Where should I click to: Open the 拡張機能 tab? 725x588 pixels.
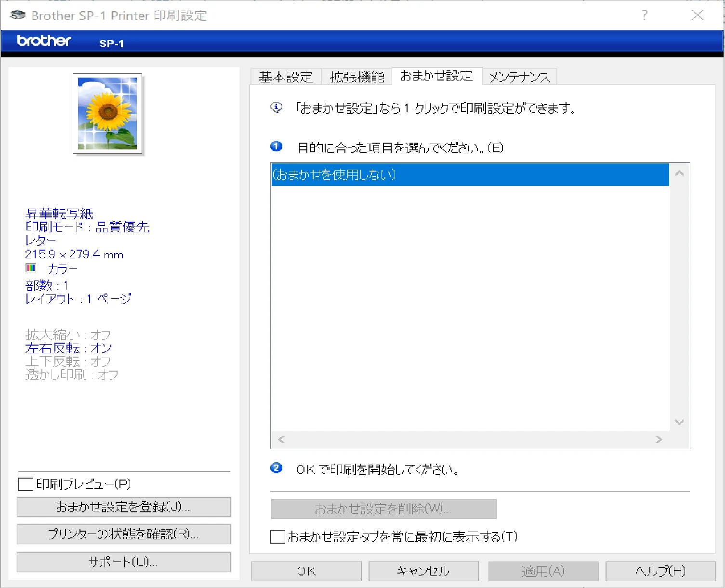[357, 77]
